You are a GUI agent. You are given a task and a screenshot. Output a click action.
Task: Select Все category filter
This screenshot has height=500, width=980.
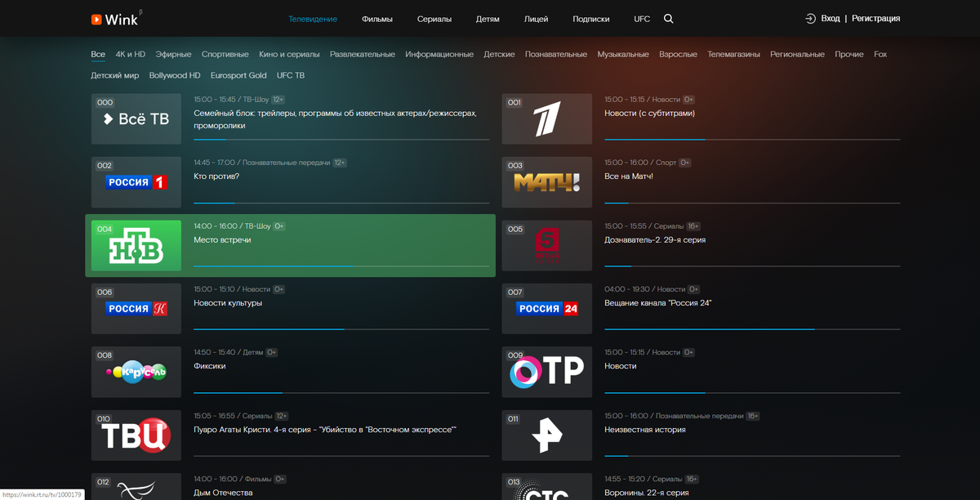coord(98,55)
